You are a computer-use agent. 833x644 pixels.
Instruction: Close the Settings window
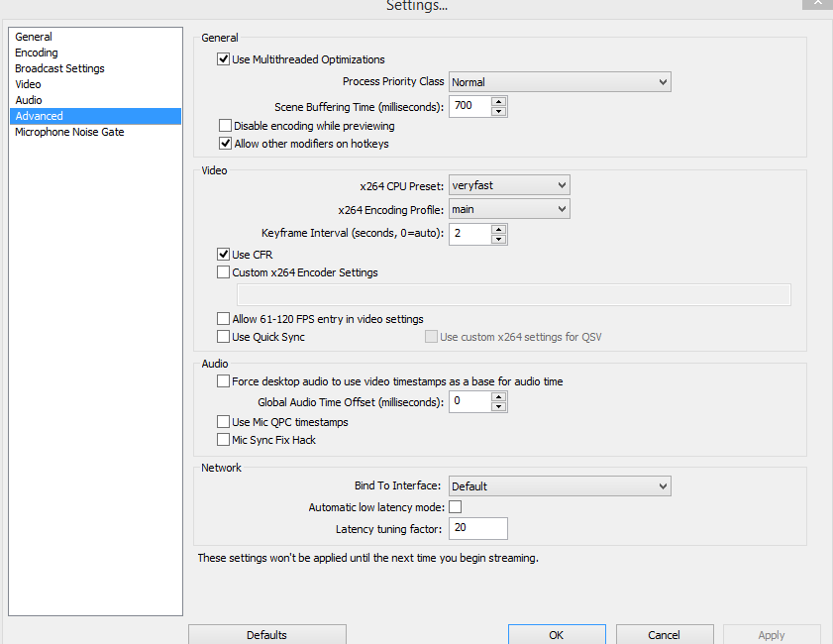tap(818, 4)
